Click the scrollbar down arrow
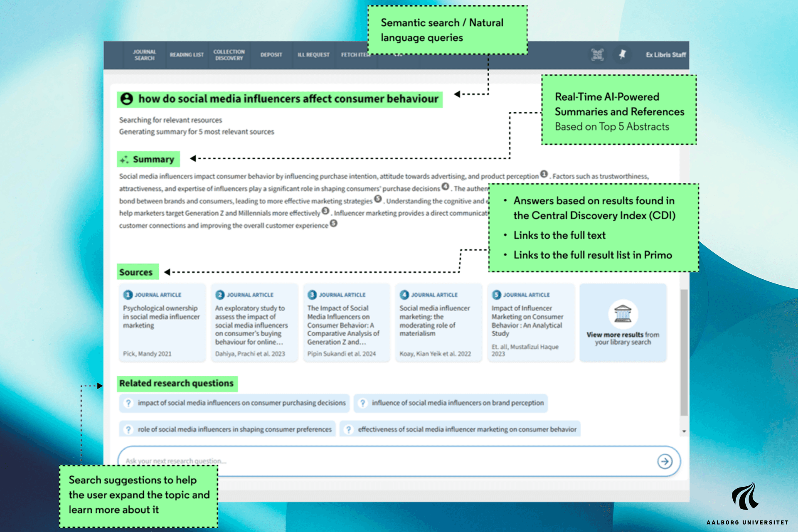 click(x=684, y=431)
